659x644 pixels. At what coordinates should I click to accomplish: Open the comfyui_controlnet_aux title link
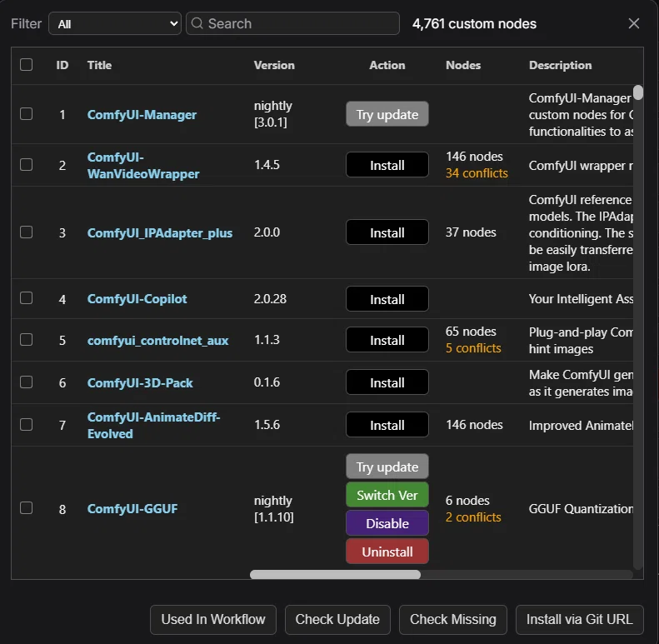[x=157, y=341]
